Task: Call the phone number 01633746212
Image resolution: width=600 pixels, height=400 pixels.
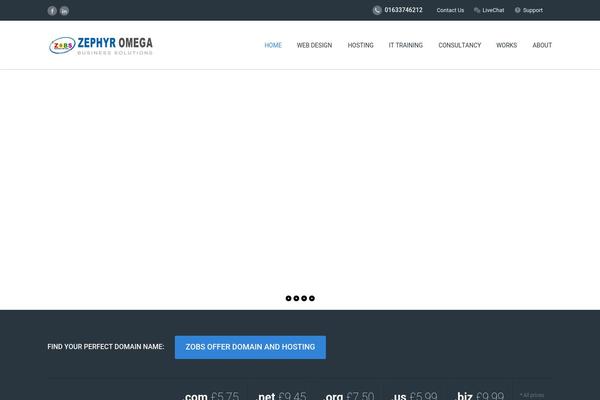Action: pyautogui.click(x=403, y=10)
